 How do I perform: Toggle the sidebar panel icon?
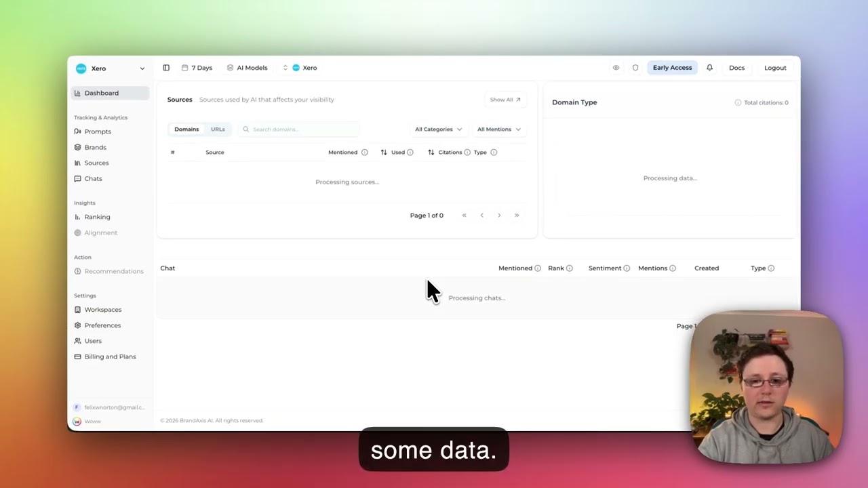tap(166, 68)
